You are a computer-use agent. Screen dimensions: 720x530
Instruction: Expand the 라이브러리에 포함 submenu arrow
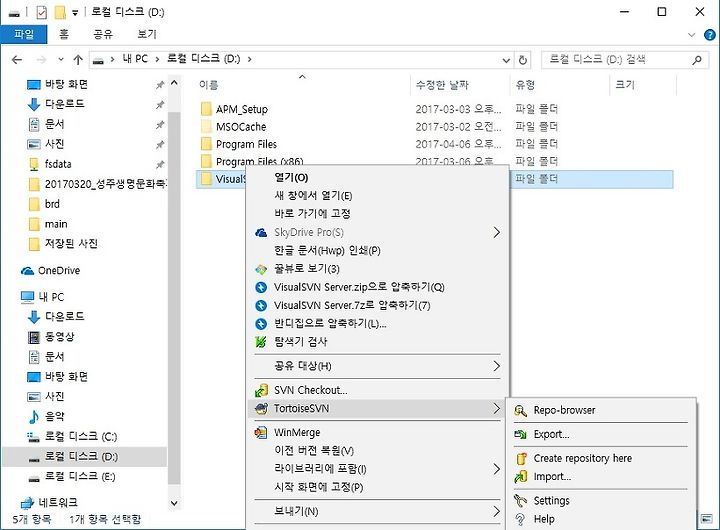click(496, 469)
